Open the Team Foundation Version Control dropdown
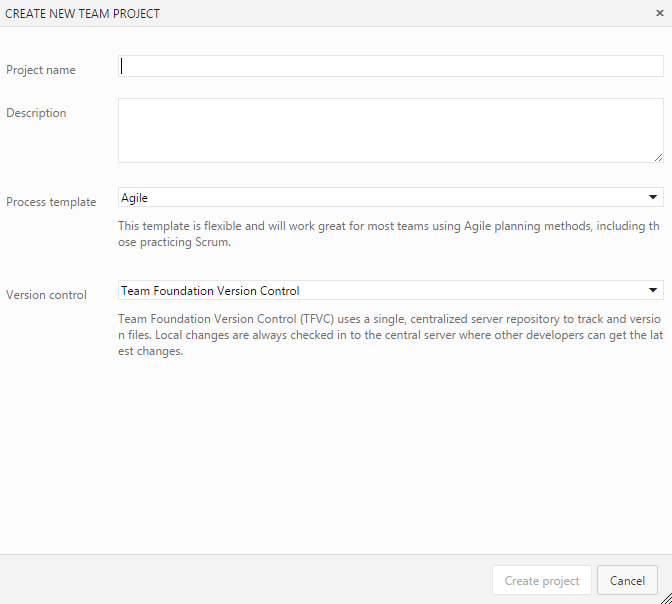This screenshot has width=672, height=604. click(x=380, y=291)
